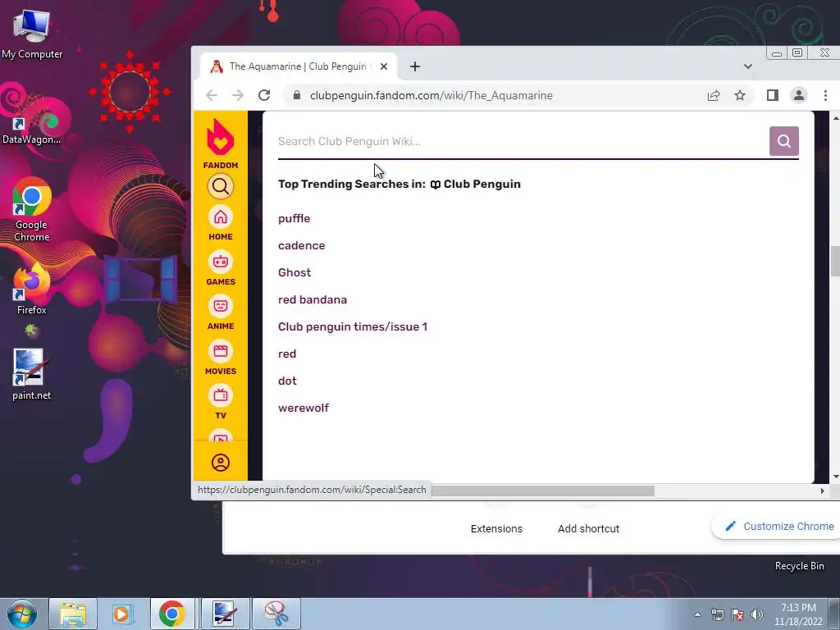Reload the page in Chrome
This screenshot has width=840, height=630.
click(264, 95)
